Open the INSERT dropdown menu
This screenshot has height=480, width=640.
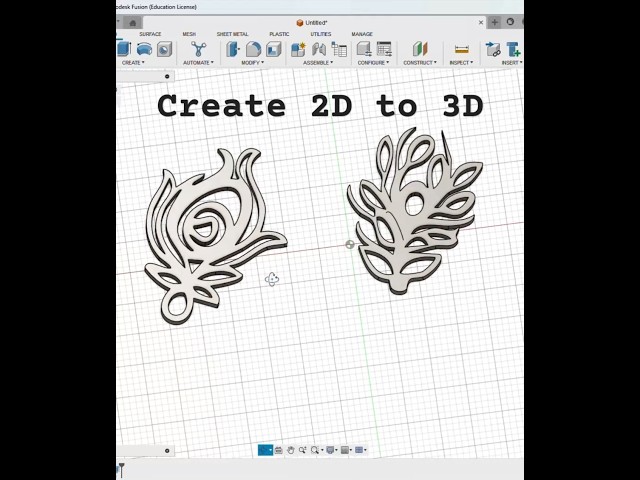(512, 63)
